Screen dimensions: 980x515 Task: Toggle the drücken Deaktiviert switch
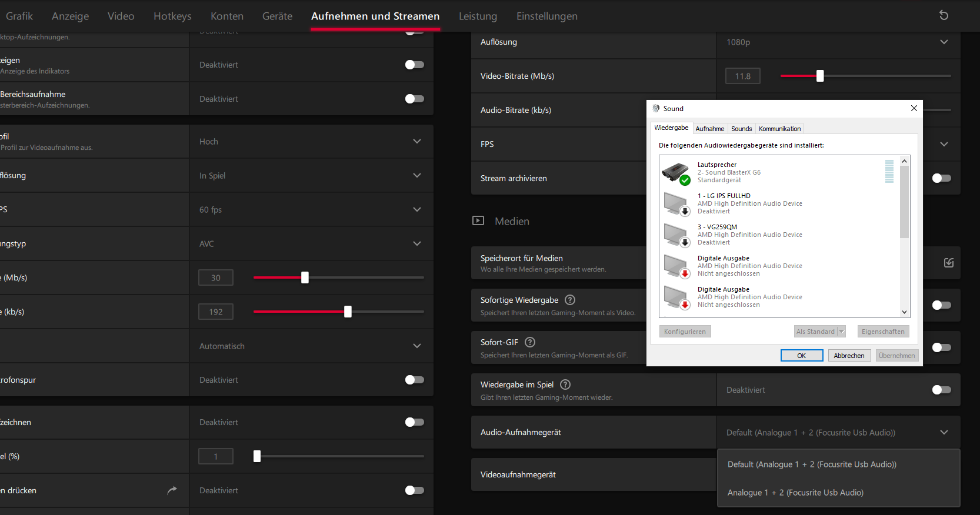pos(415,490)
